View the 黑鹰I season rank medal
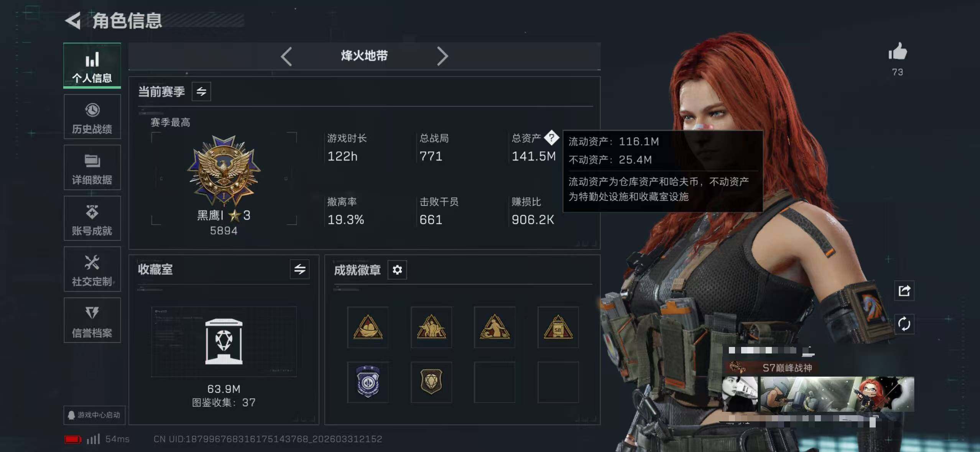980x452 pixels. [x=224, y=171]
